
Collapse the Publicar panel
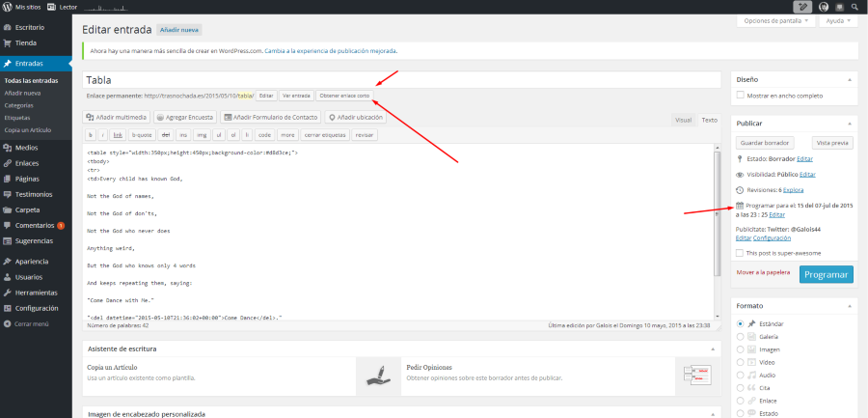(x=850, y=124)
